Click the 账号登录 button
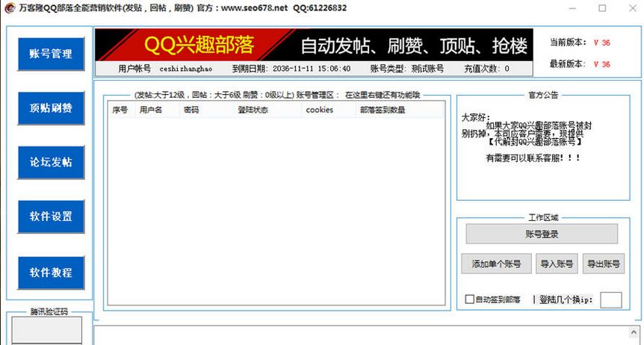Image resolution: width=644 pixels, height=345 pixels. coord(542,234)
